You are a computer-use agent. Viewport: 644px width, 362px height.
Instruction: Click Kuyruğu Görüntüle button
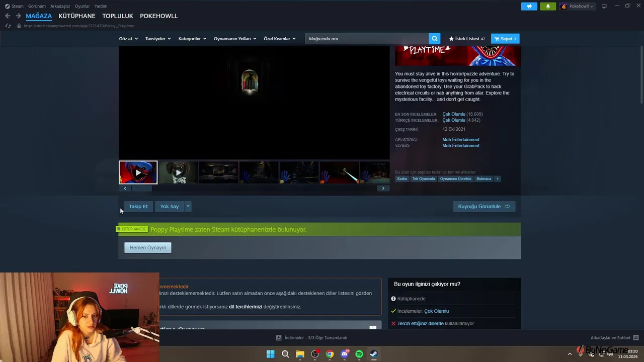pyautogui.click(x=484, y=206)
